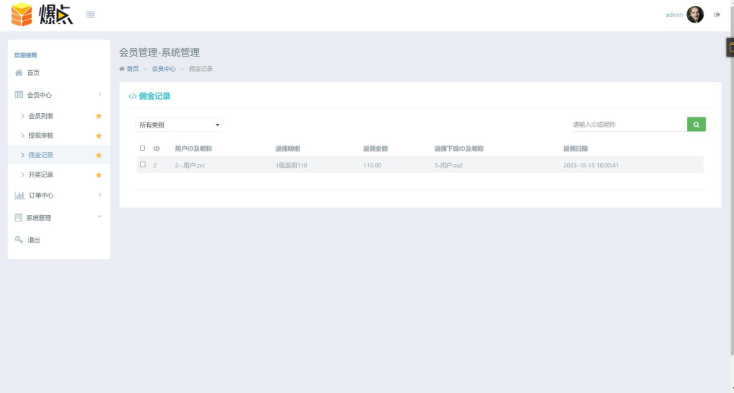Open the 所有类别 category dropdown

point(179,125)
